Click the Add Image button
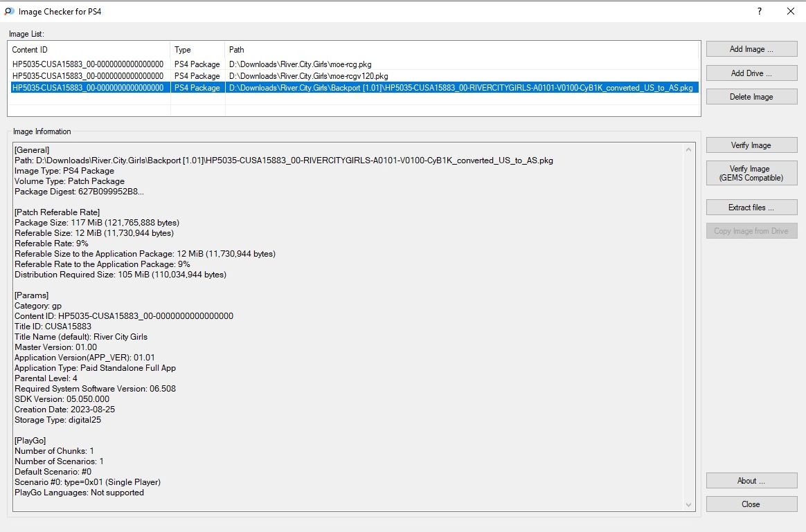This screenshot has height=532, width=806. pyautogui.click(x=751, y=49)
